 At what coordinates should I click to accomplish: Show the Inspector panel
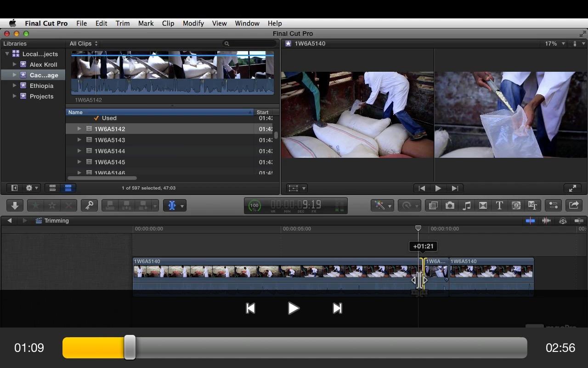click(x=553, y=206)
